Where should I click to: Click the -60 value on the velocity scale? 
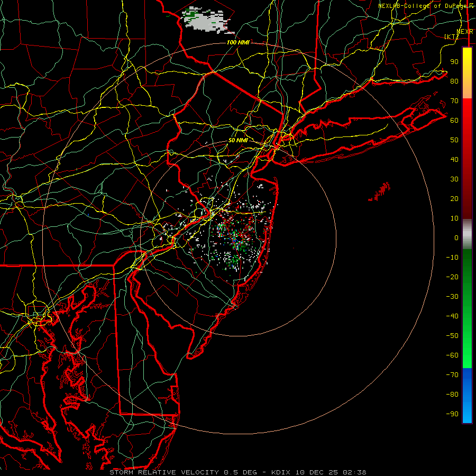[452, 355]
